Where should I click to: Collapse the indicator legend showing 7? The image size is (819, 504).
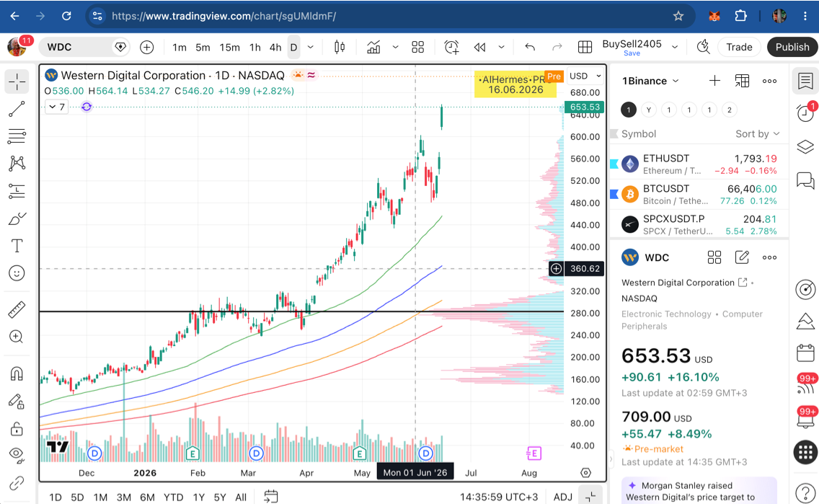57,107
